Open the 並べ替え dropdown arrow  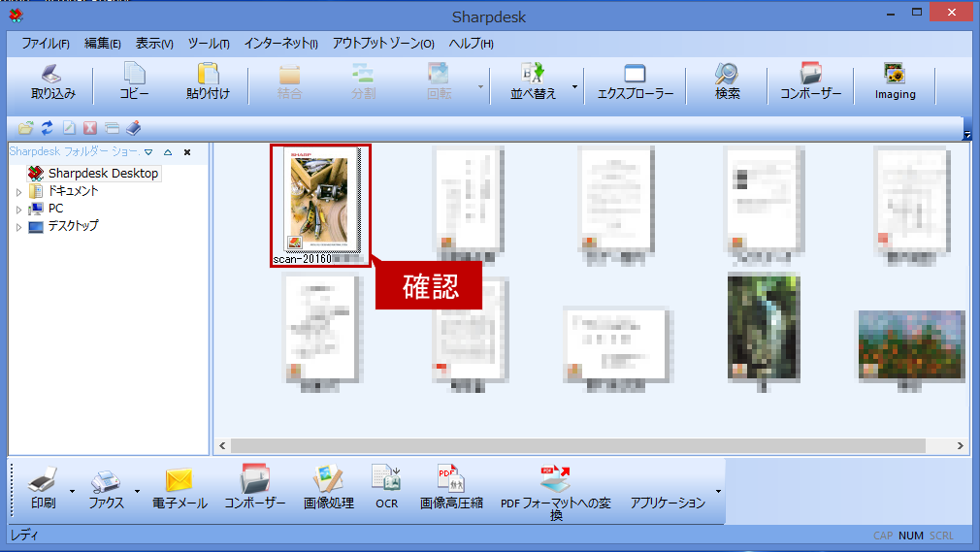click(x=574, y=87)
